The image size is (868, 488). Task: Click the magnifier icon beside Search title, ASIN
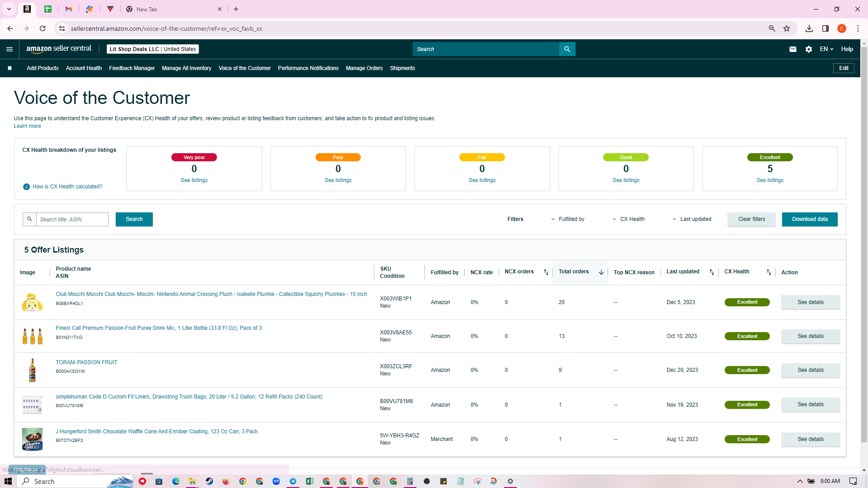[x=29, y=219]
